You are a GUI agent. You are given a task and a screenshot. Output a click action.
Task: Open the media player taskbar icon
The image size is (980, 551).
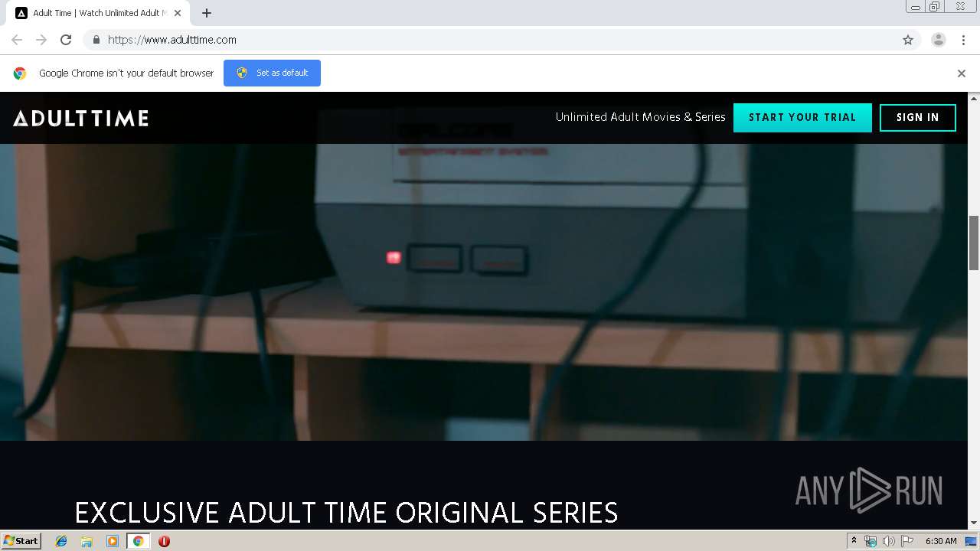point(113,541)
